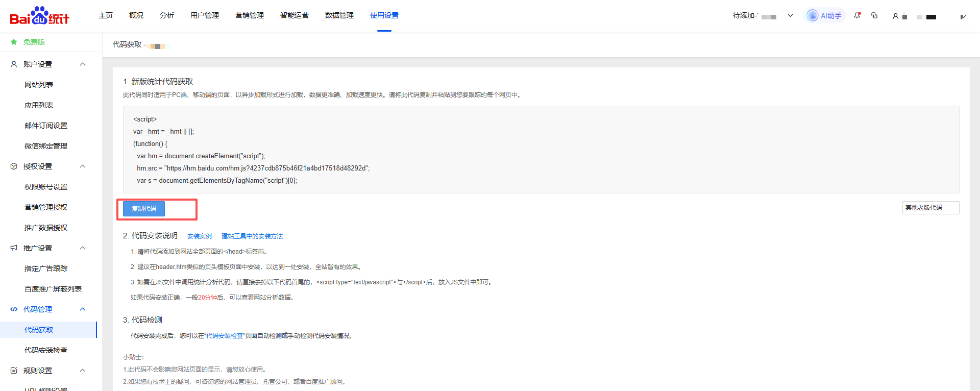Open 网站列表 in the sidebar
The width and height of the screenshot is (980, 391).
pos(39,85)
